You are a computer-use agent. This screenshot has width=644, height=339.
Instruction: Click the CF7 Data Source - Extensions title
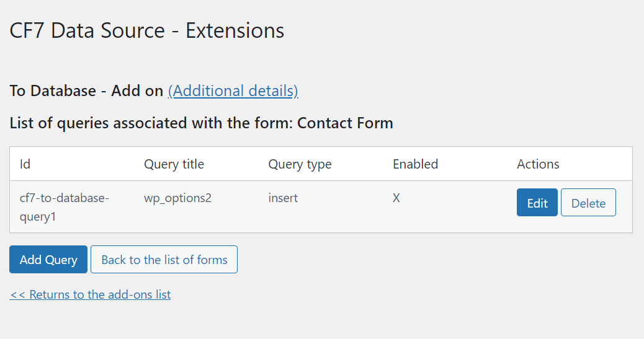147,30
